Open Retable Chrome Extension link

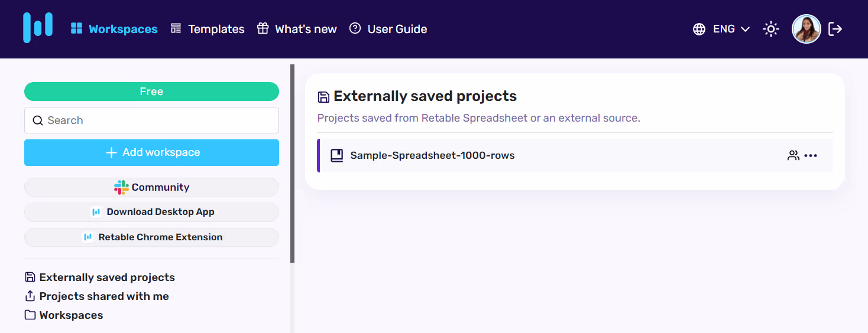pyautogui.click(x=151, y=237)
